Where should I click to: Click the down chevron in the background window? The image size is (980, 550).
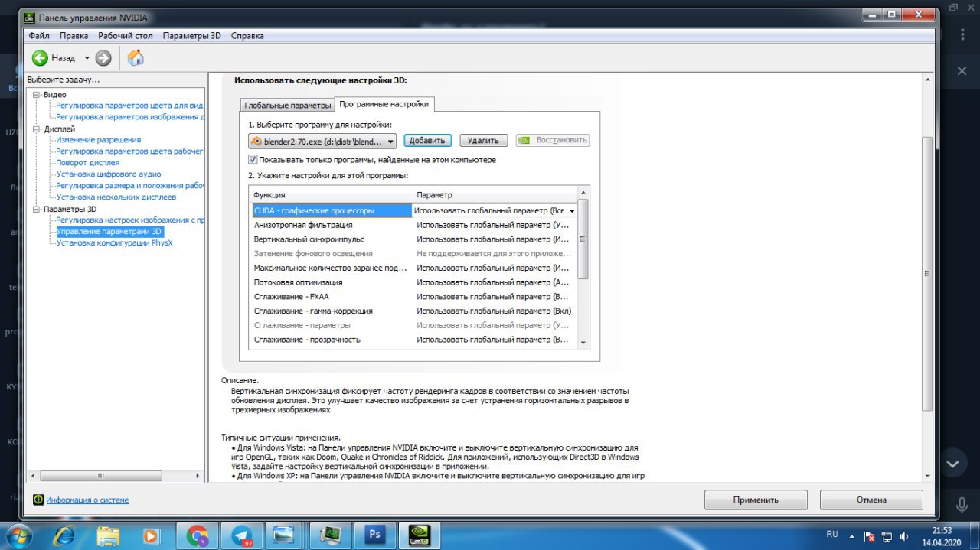coord(952,464)
